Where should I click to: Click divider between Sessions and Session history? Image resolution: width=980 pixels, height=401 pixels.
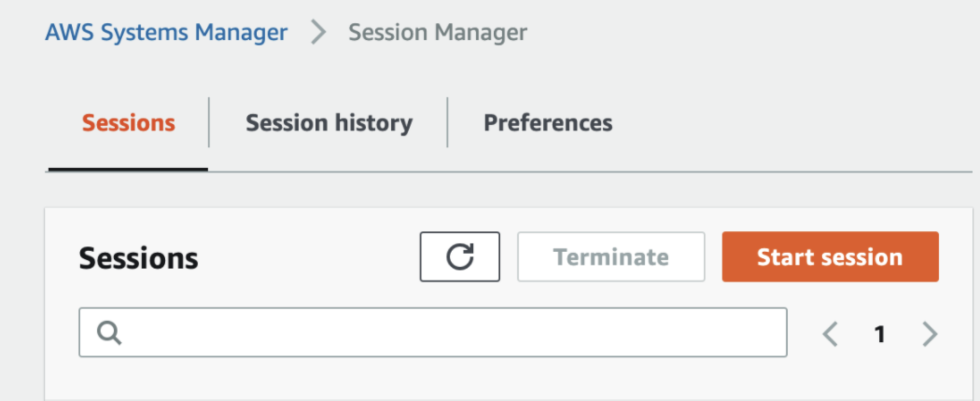tap(209, 123)
